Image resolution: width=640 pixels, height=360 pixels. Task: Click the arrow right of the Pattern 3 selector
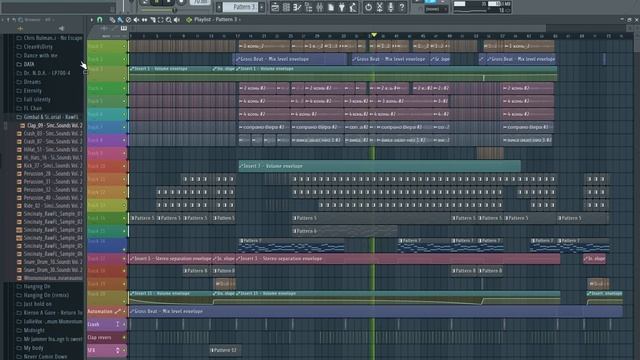coord(262,7)
